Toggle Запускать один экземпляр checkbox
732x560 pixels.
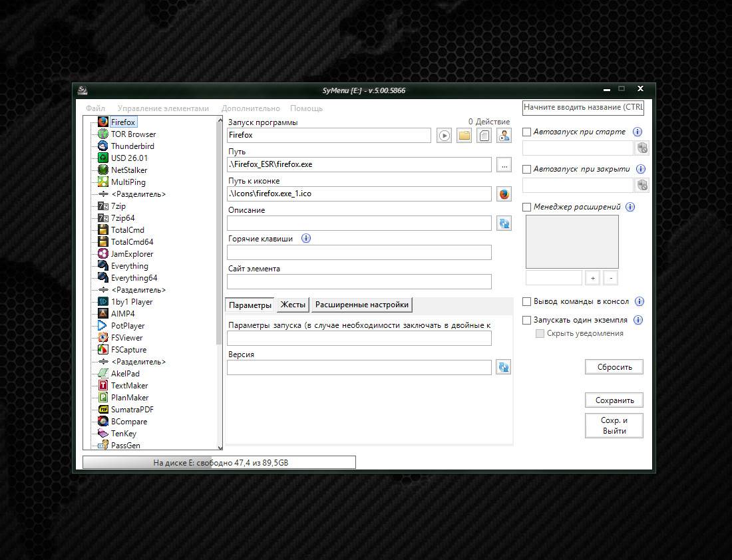click(526, 320)
